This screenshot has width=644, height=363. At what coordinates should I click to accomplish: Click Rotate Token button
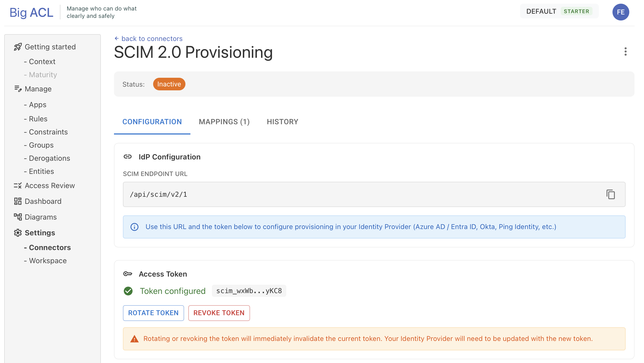[x=153, y=313]
